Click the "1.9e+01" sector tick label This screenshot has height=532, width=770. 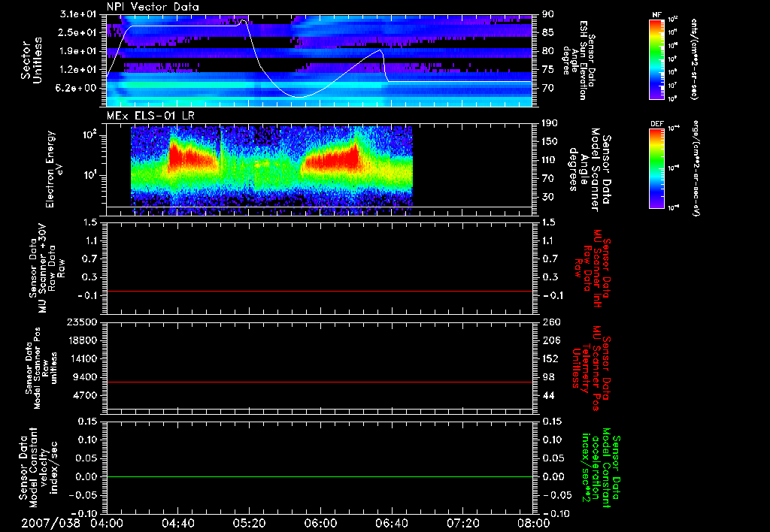coord(78,51)
